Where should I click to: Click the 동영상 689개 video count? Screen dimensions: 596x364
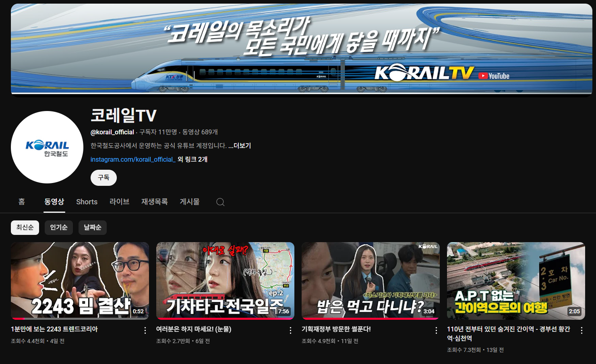(x=200, y=132)
